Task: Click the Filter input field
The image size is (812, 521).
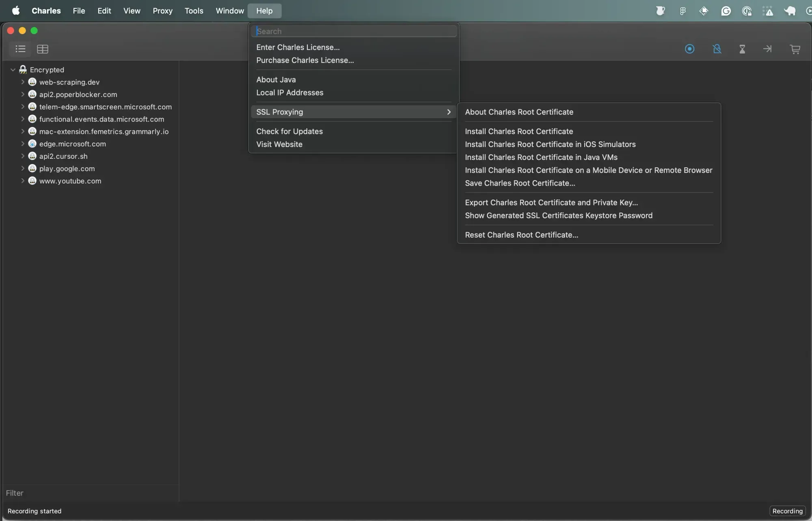Action: click(89, 493)
